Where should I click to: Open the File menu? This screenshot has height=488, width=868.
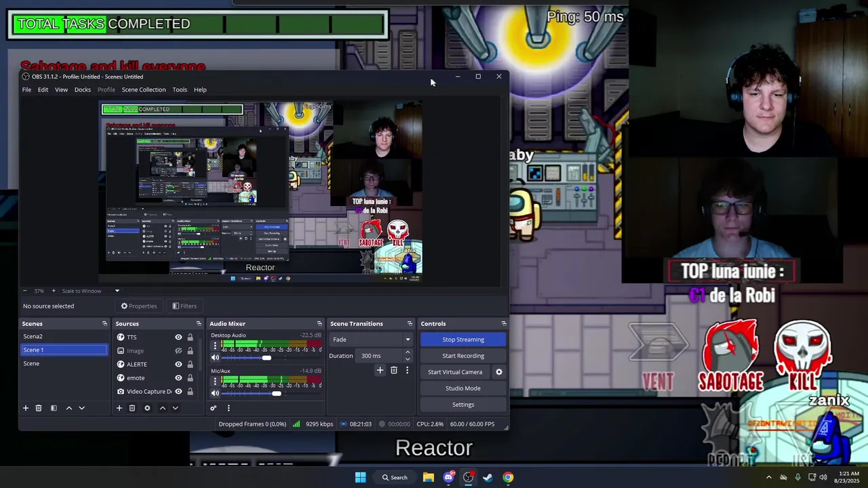pos(26,89)
